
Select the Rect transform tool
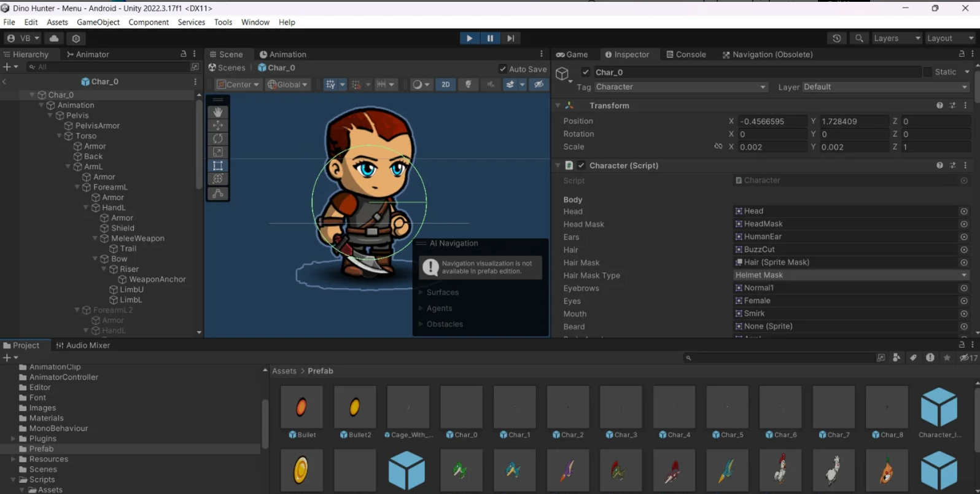(218, 165)
